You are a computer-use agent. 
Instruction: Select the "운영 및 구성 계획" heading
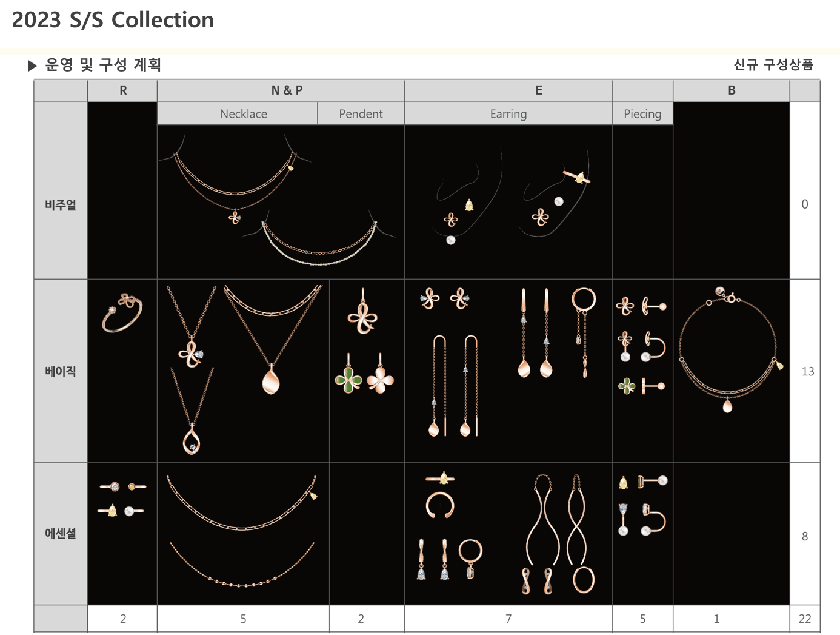(102, 65)
